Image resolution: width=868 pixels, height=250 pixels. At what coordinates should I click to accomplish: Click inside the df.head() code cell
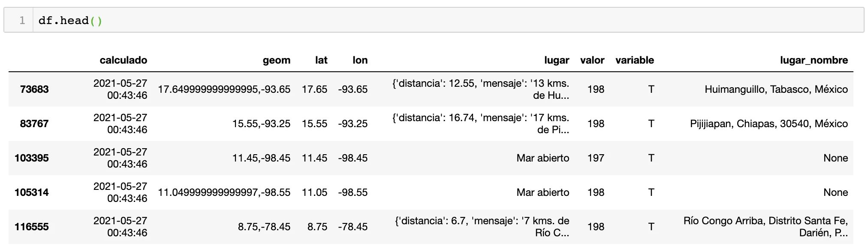point(429,20)
